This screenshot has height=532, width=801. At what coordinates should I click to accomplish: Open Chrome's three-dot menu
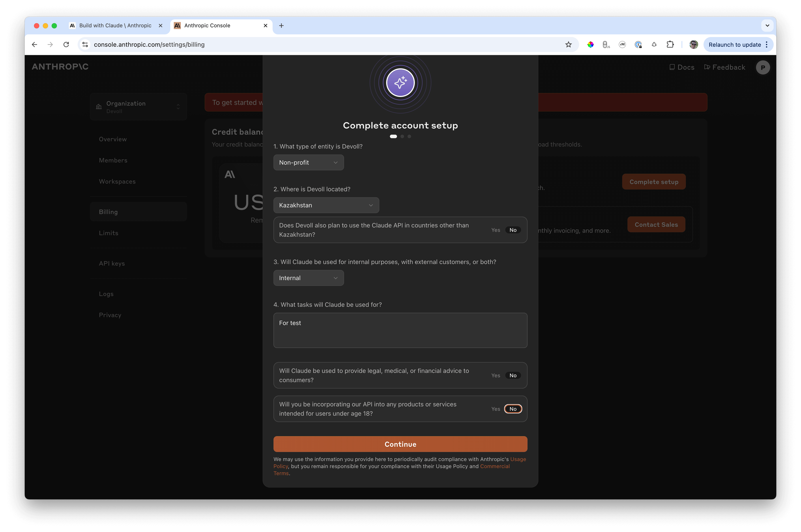pos(766,45)
